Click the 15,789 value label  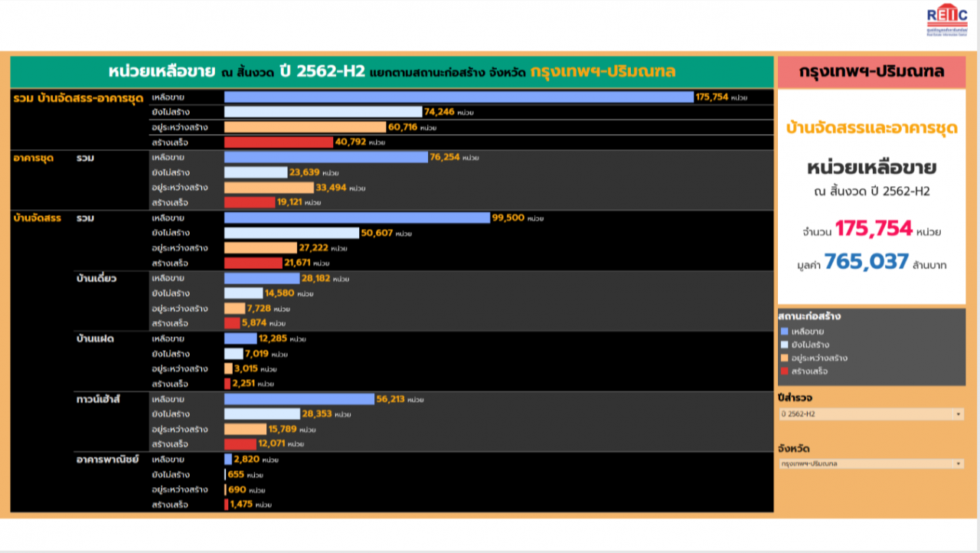click(x=283, y=429)
